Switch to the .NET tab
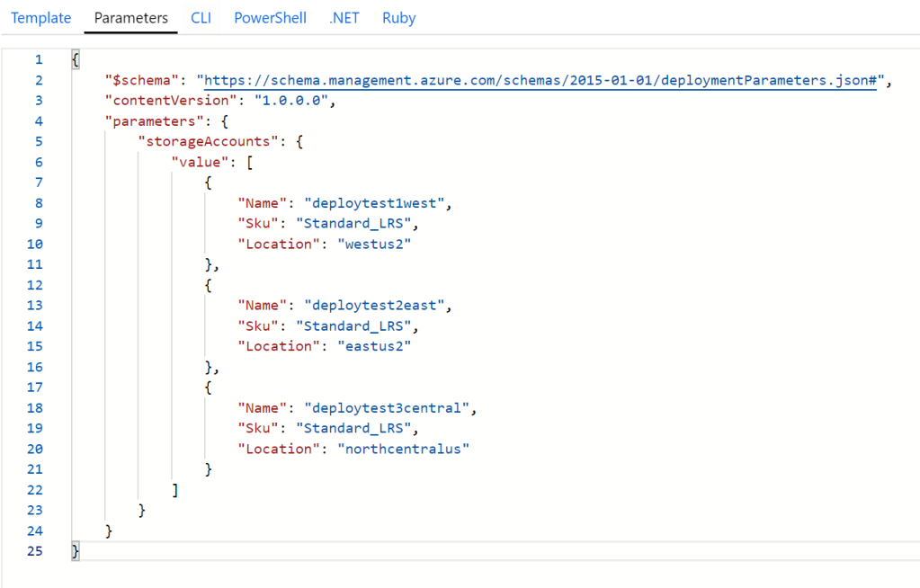The width and height of the screenshot is (920, 588). (x=344, y=18)
